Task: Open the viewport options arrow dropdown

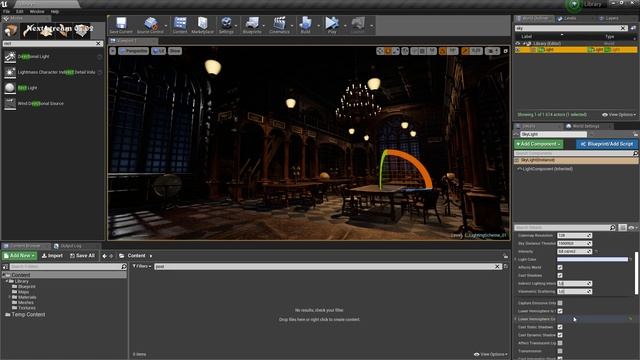Action: (113, 51)
